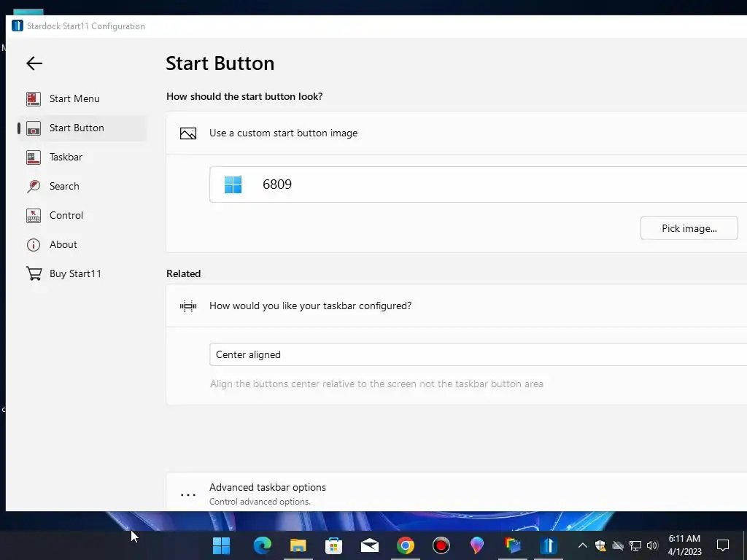Click the Related section label
The height and width of the screenshot is (560, 747).
coord(183,274)
